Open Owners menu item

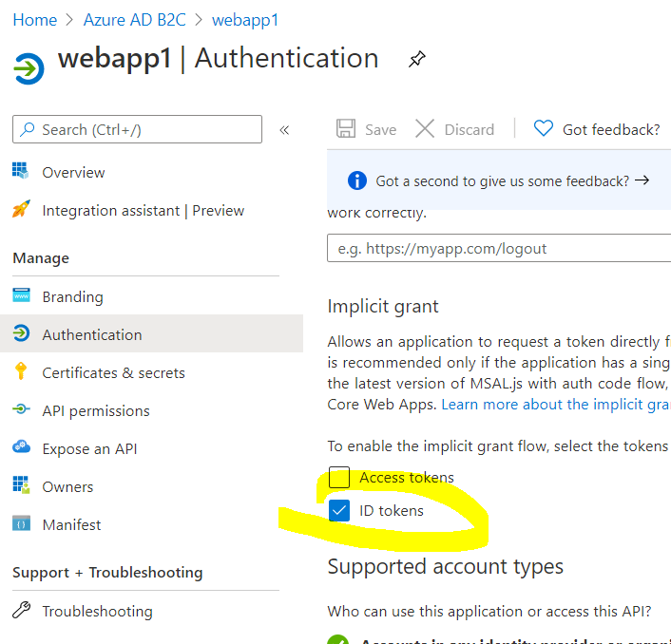[x=67, y=487]
